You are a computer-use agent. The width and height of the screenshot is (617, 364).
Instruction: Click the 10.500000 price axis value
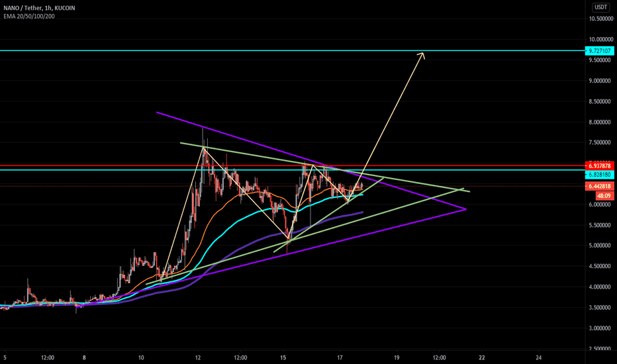point(601,19)
